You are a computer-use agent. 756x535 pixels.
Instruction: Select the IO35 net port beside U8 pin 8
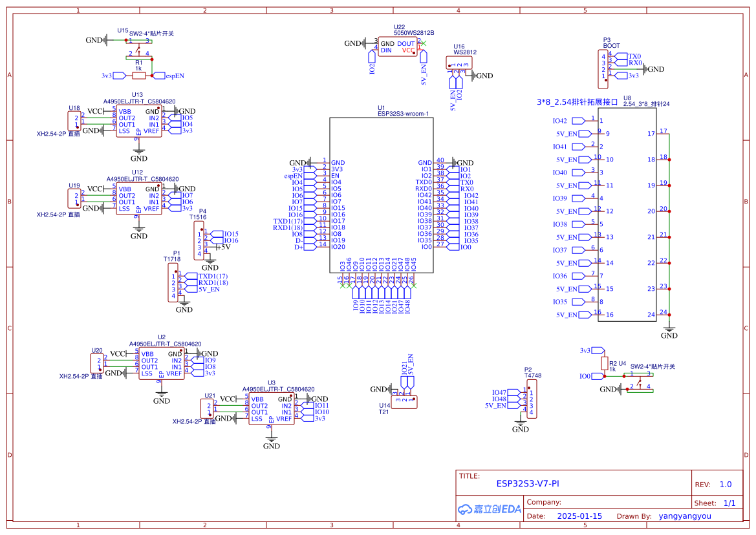tap(569, 302)
